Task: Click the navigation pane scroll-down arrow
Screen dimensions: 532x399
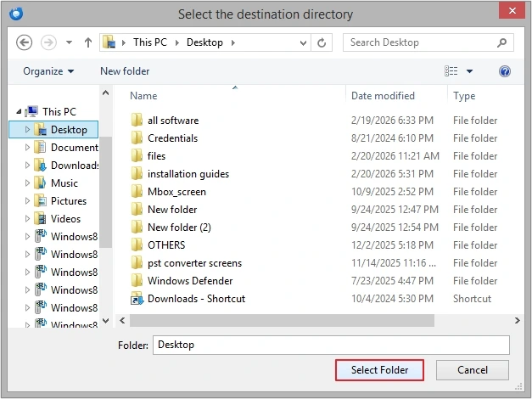Action: tap(106, 321)
